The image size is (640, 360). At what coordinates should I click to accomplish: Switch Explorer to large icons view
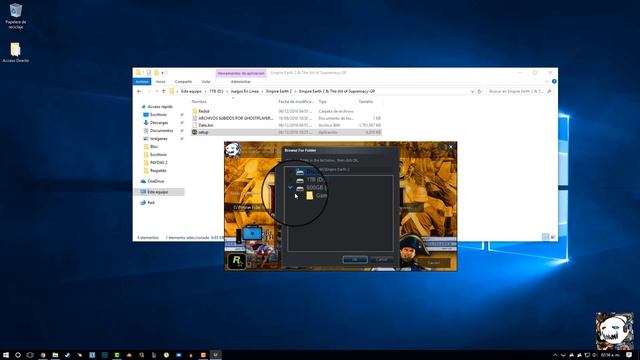coord(553,237)
